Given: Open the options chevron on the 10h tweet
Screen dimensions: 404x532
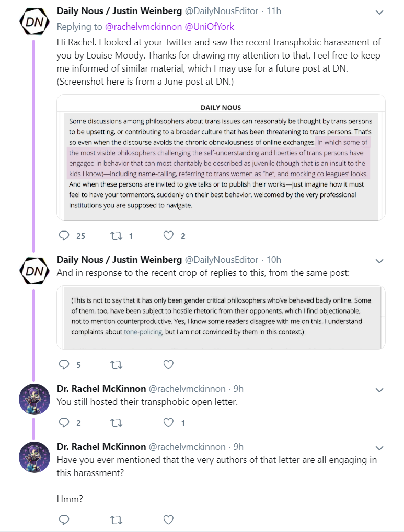Looking at the screenshot, I should coord(379,261).
